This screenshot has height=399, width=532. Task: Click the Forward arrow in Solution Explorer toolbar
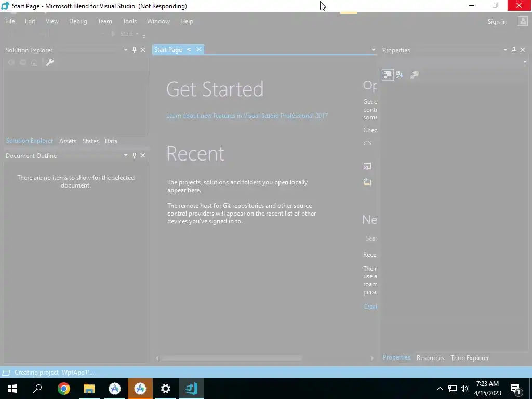click(x=23, y=62)
